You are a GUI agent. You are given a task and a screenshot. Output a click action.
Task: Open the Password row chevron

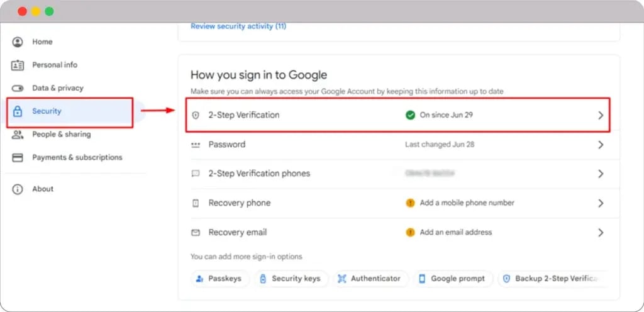[601, 145]
